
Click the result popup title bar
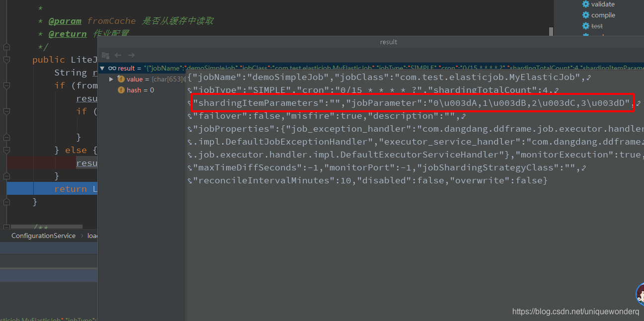(x=371, y=42)
